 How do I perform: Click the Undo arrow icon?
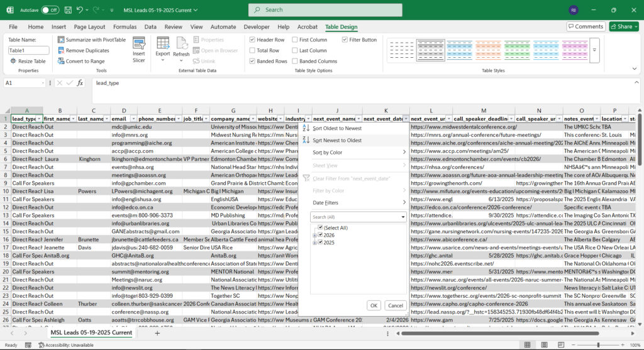click(80, 10)
